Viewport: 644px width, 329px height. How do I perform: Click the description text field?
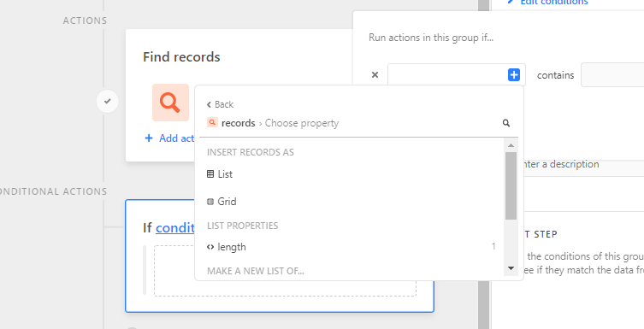583,164
